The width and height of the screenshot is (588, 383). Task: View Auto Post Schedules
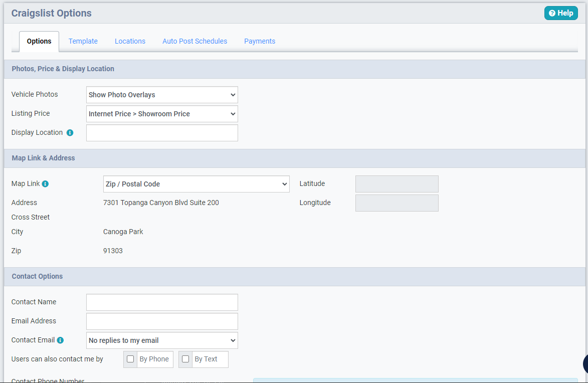click(194, 41)
